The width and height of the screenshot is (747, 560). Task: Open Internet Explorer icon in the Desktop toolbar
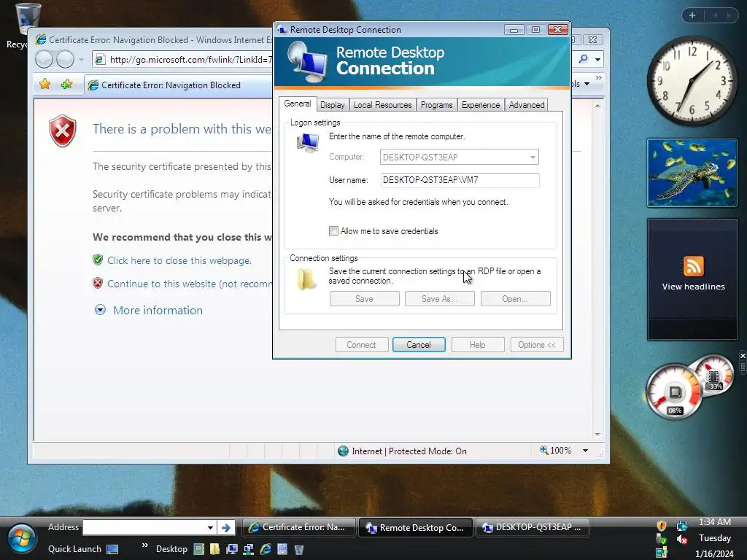coord(266,549)
